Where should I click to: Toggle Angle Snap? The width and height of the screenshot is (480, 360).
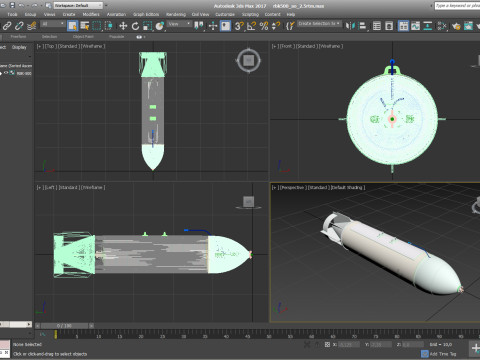click(251, 26)
